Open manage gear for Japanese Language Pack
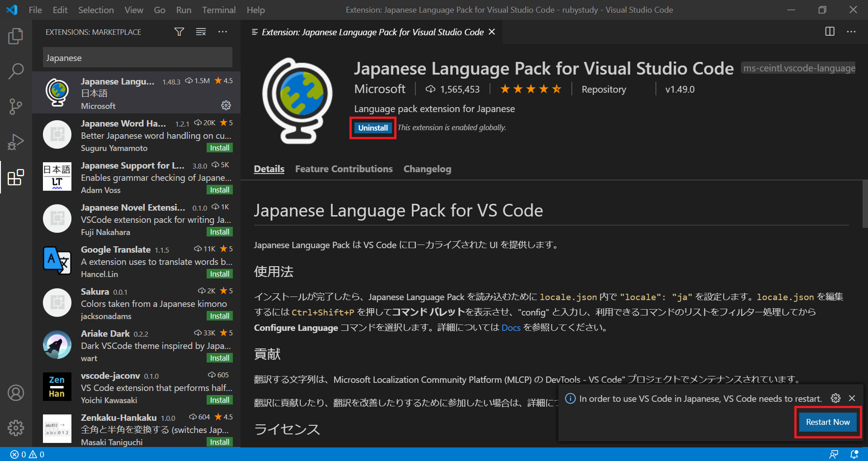Image resolution: width=868 pixels, height=461 pixels. (226, 105)
